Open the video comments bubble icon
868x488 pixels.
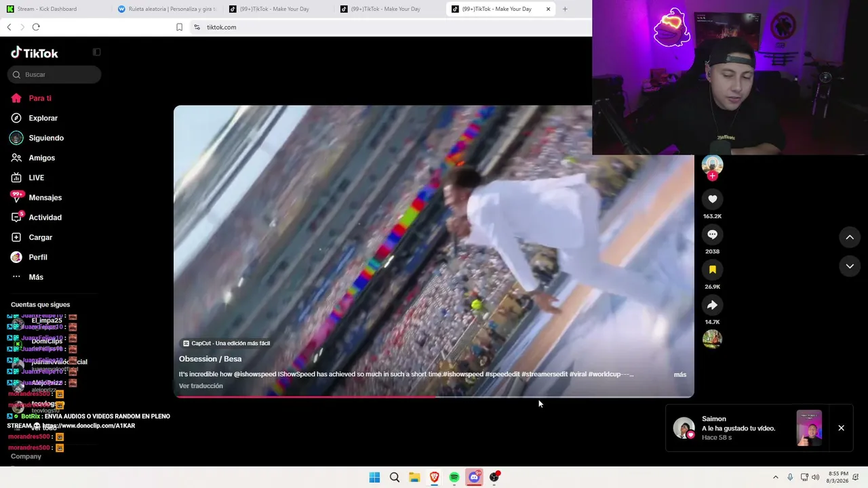pos(712,234)
